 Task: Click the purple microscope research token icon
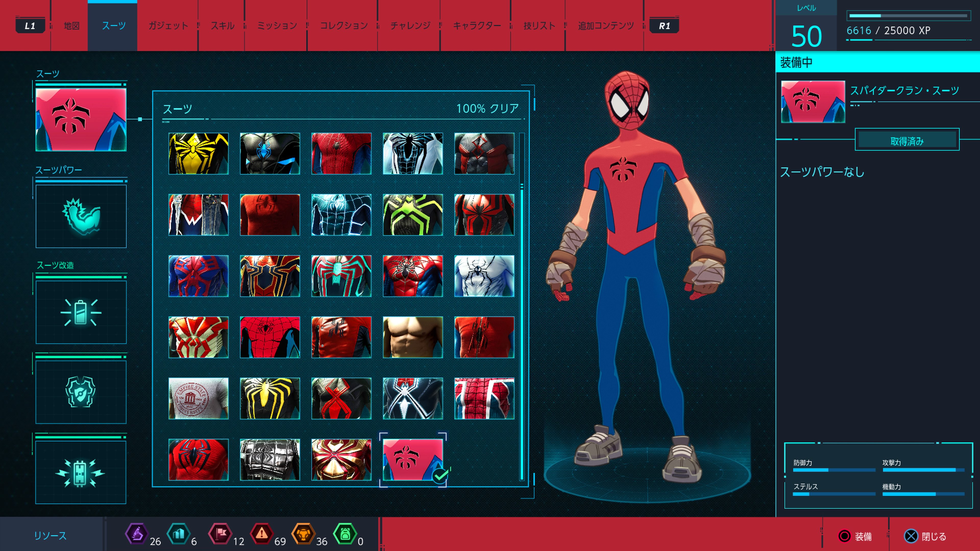tap(136, 534)
